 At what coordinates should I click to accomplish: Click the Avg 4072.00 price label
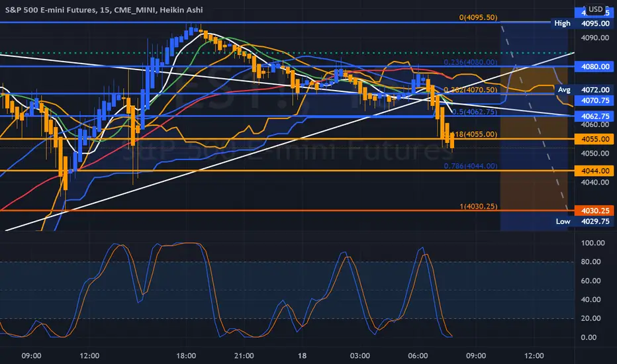583,90
